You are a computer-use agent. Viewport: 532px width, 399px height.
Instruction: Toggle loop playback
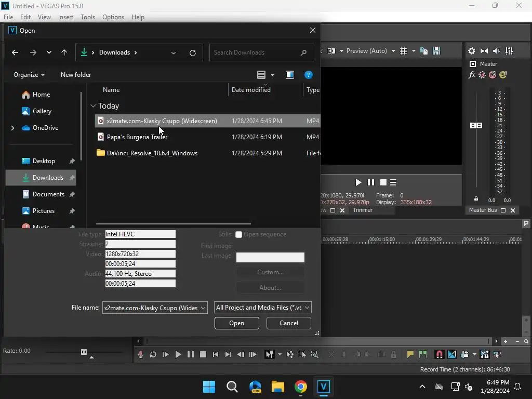(153, 354)
